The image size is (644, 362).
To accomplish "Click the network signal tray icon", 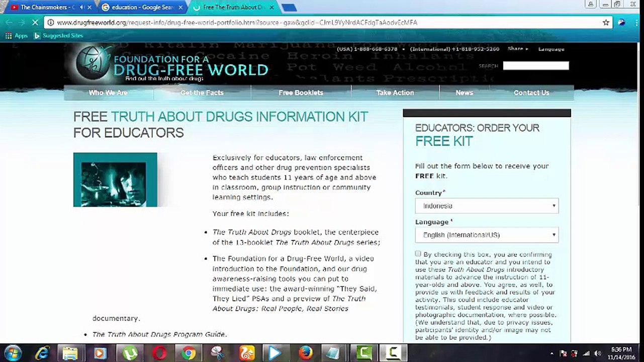I will pyautogui.click(x=586, y=353).
